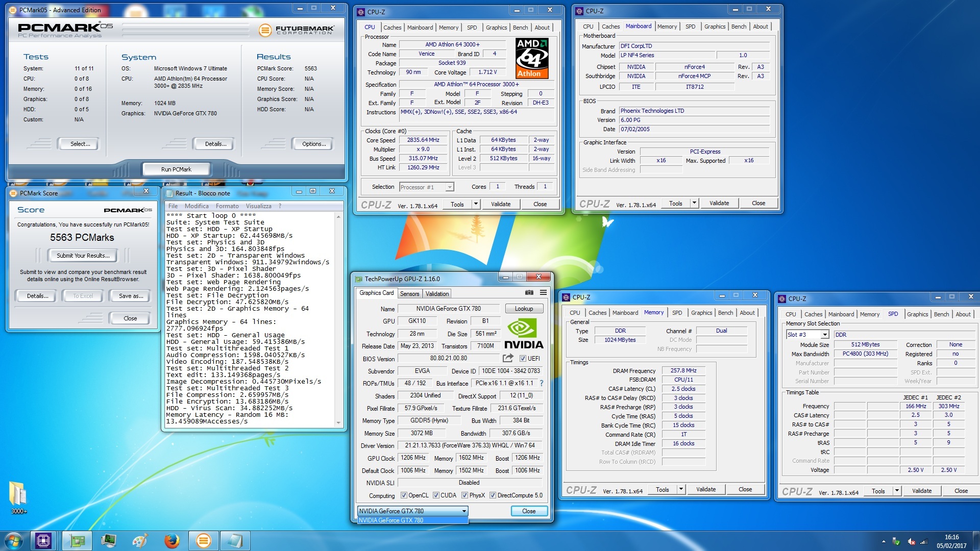Open Formato menu in Notepad result window

click(227, 206)
